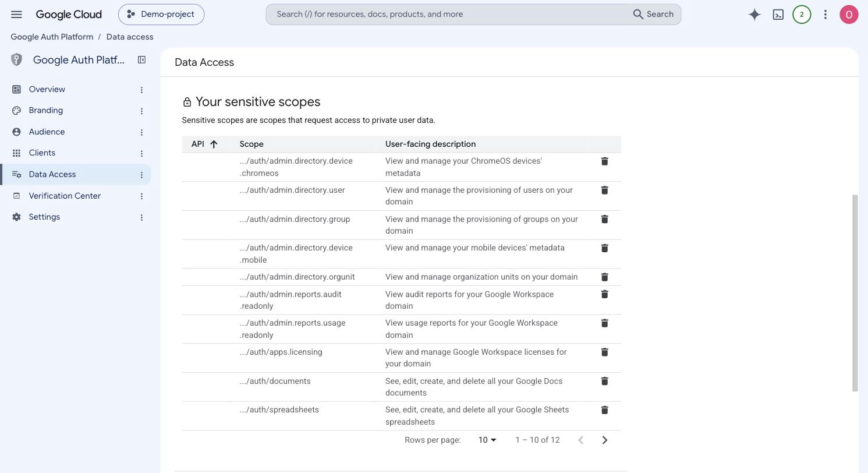This screenshot has width=868, height=473.
Task: Delete the admin.directory.device.chromeos scope
Action: tap(604, 161)
